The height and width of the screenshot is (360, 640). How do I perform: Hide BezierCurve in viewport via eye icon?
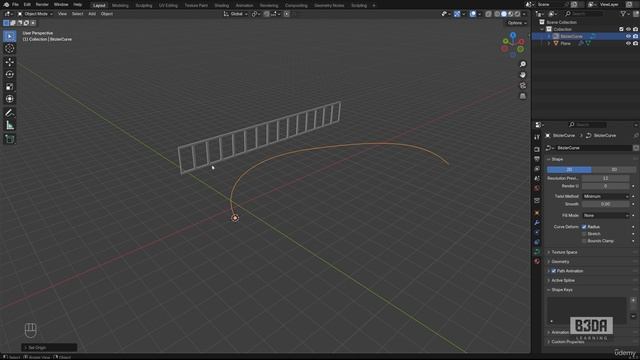tap(628, 36)
